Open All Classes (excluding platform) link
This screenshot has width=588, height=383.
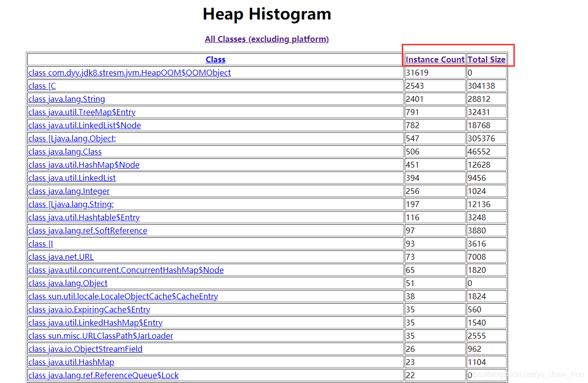click(x=267, y=39)
